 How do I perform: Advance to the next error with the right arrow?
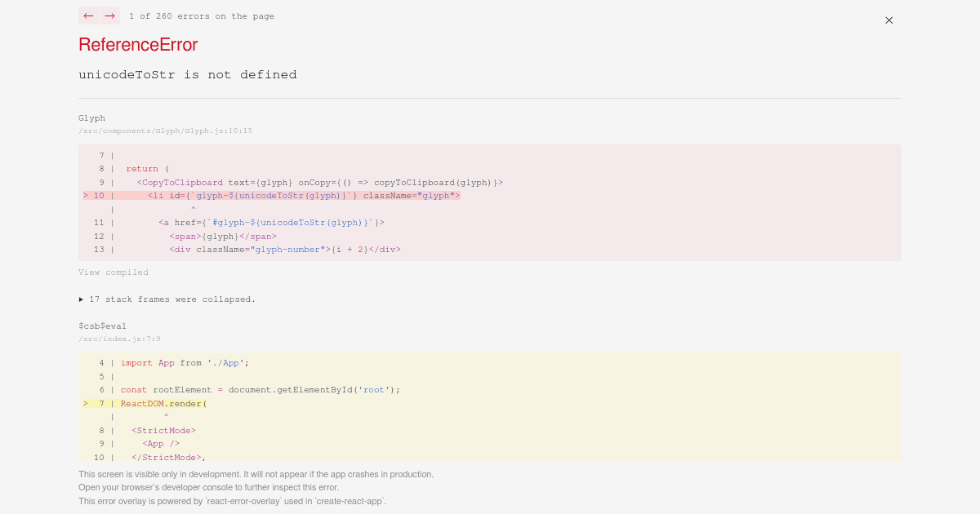pos(110,16)
